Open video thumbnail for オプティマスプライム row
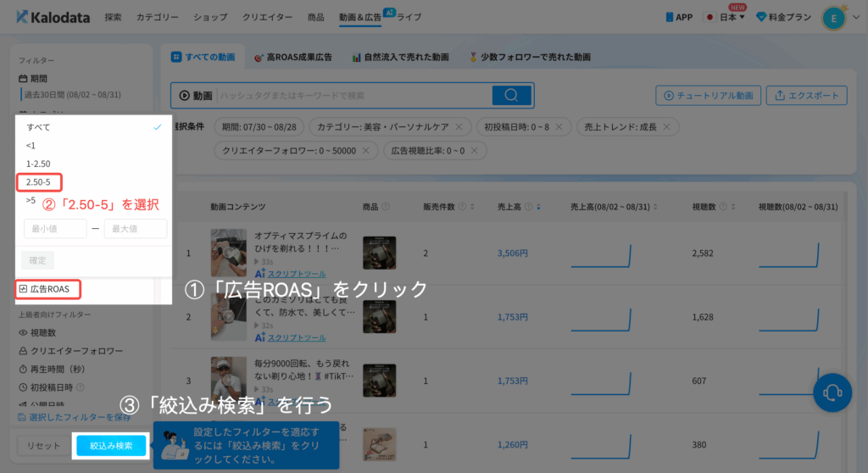The image size is (868, 473). point(229,253)
